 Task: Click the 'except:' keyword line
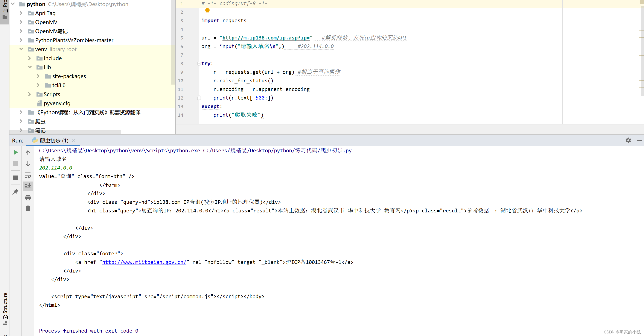[x=212, y=106]
